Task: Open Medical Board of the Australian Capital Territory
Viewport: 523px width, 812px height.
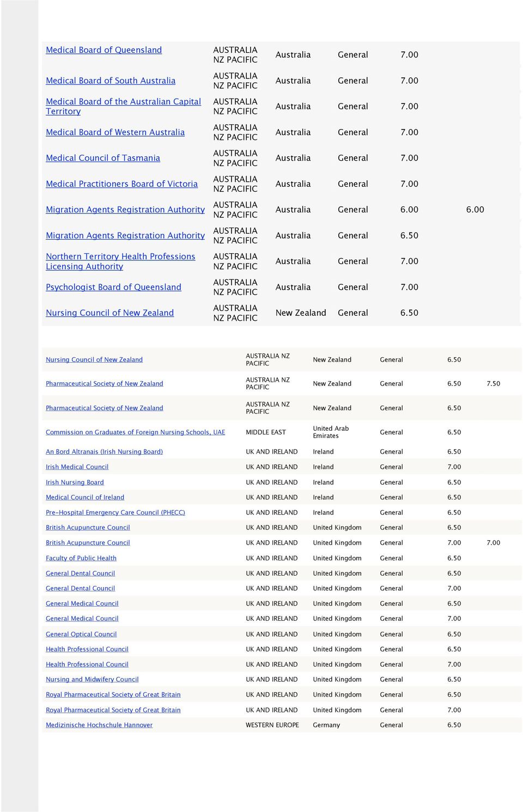Action: coord(123,106)
